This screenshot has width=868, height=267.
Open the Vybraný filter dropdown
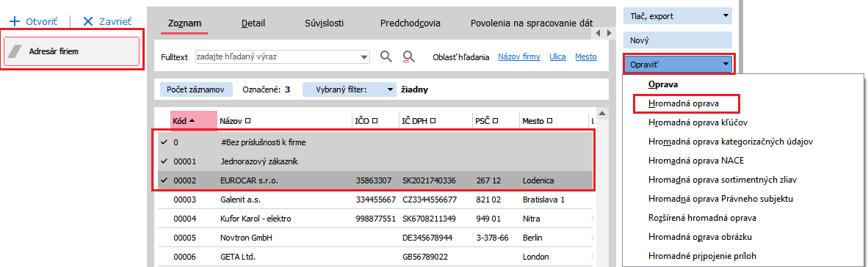tap(350, 89)
